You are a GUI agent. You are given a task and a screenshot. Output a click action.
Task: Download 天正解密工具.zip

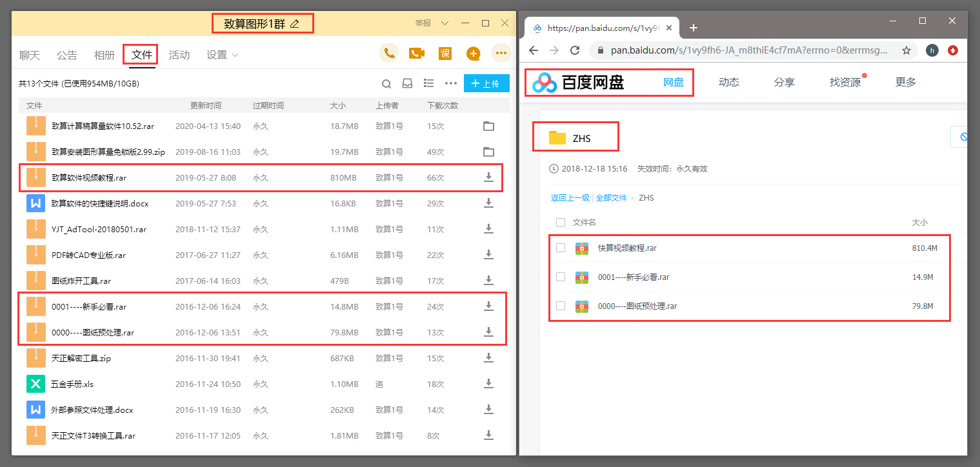(x=488, y=358)
